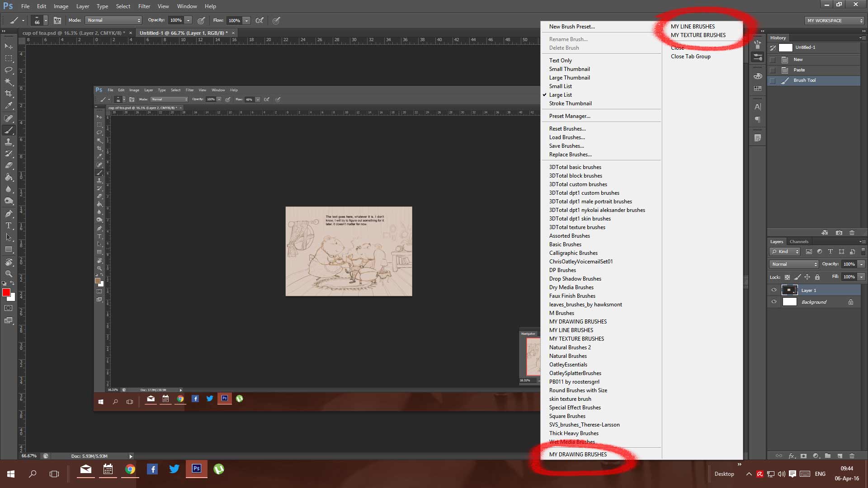The image size is (868, 488).
Task: Select the Lasso tool
Action: (9, 70)
